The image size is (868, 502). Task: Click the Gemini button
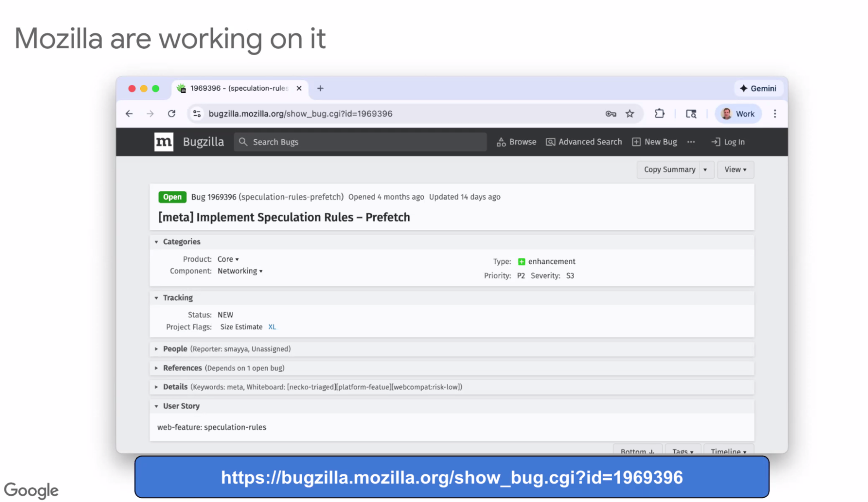click(758, 89)
